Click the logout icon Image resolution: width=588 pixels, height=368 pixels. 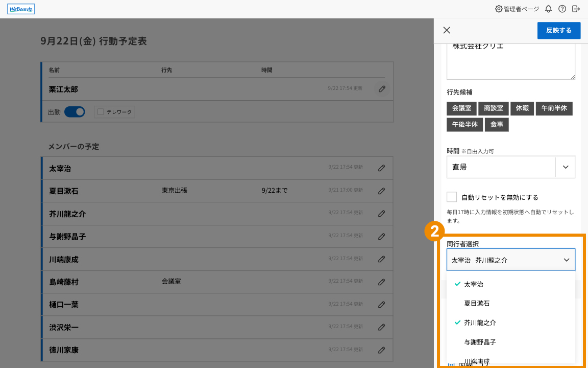pos(576,9)
